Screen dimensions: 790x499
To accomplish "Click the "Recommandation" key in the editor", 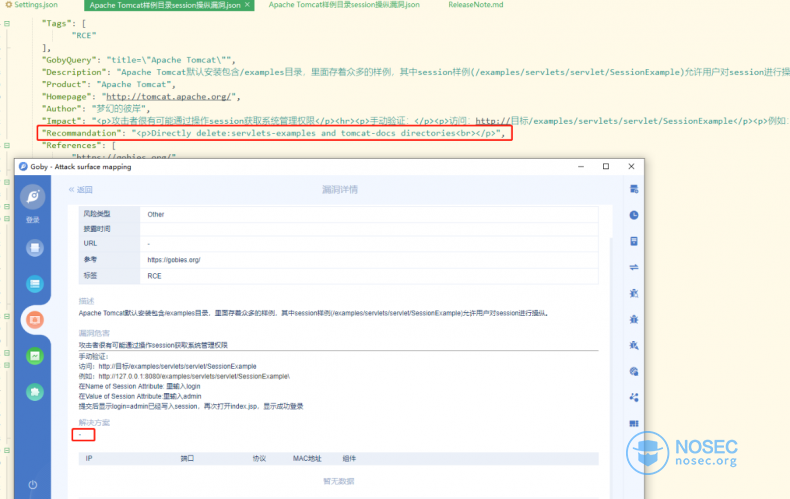I will coord(82,133).
